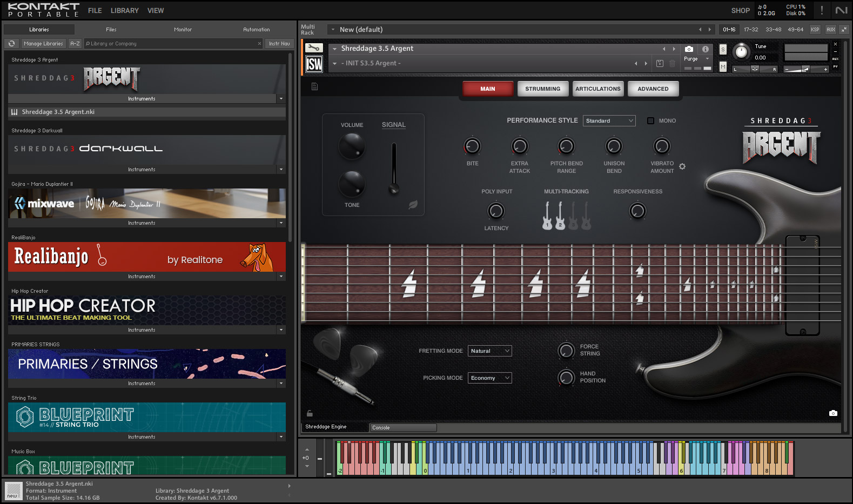Viewport: 853px width, 504px height.
Task: Open the Articulations page button
Action: [597, 89]
